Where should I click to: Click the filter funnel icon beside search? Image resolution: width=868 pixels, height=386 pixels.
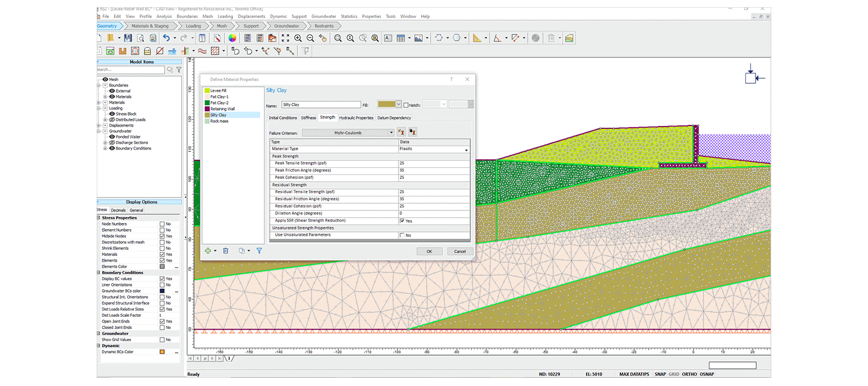coord(179,70)
